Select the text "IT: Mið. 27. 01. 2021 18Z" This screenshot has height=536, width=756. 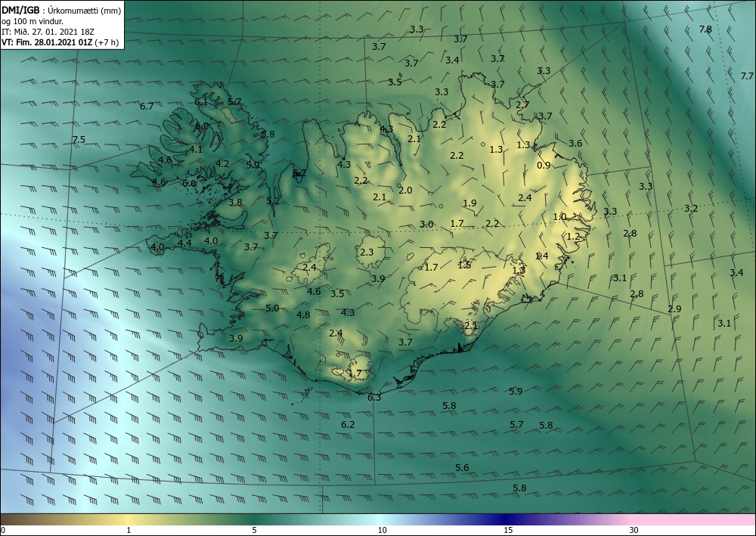48,32
